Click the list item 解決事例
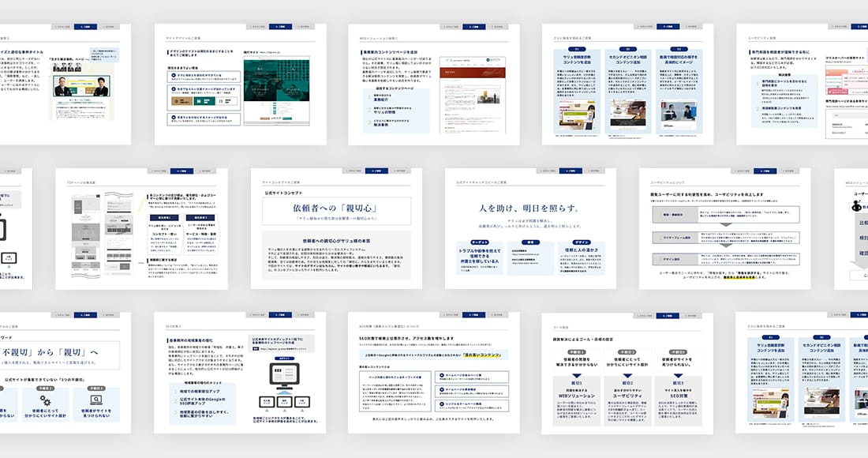The width and height of the screenshot is (868, 458). (381, 125)
